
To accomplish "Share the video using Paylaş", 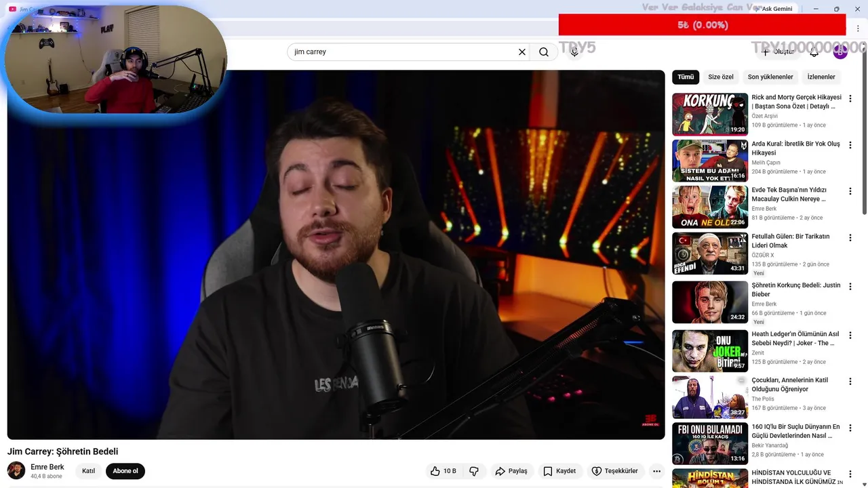I will (511, 471).
